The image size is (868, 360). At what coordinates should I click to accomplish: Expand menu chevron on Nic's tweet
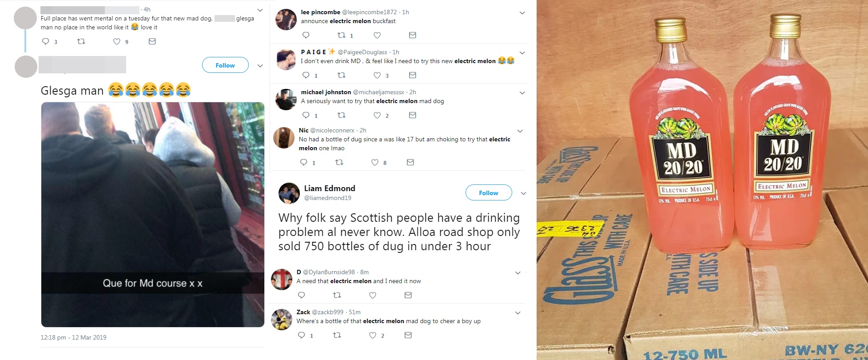(520, 131)
